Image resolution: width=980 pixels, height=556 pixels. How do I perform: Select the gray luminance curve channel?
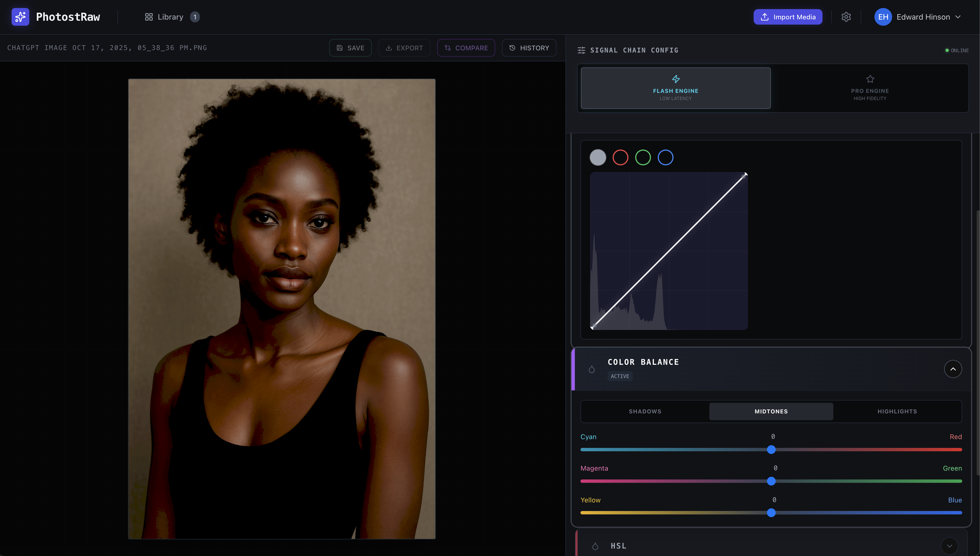(598, 157)
